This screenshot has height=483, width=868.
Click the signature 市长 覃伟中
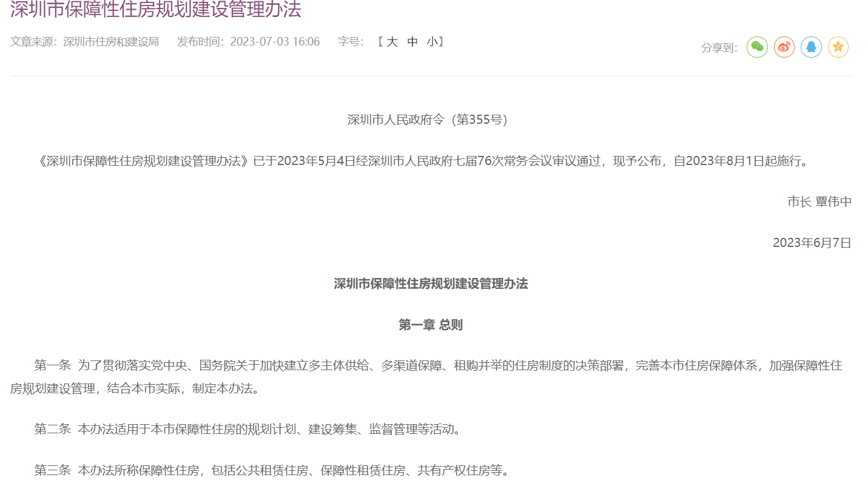coord(819,202)
